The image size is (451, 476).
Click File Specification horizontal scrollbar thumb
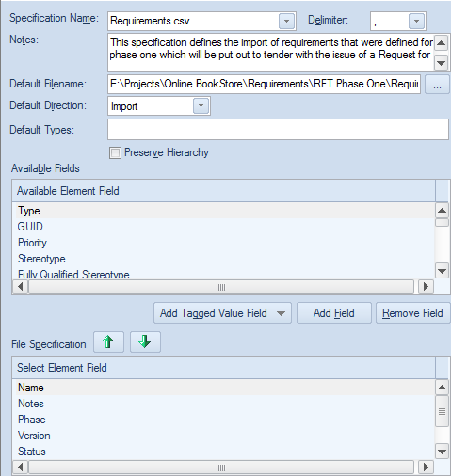tap(221, 468)
